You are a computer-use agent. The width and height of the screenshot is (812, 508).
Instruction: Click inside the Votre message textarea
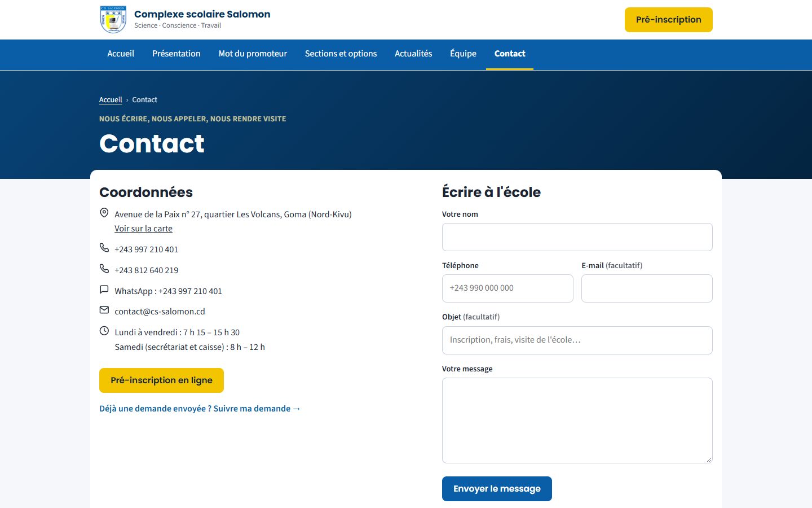[x=577, y=421]
